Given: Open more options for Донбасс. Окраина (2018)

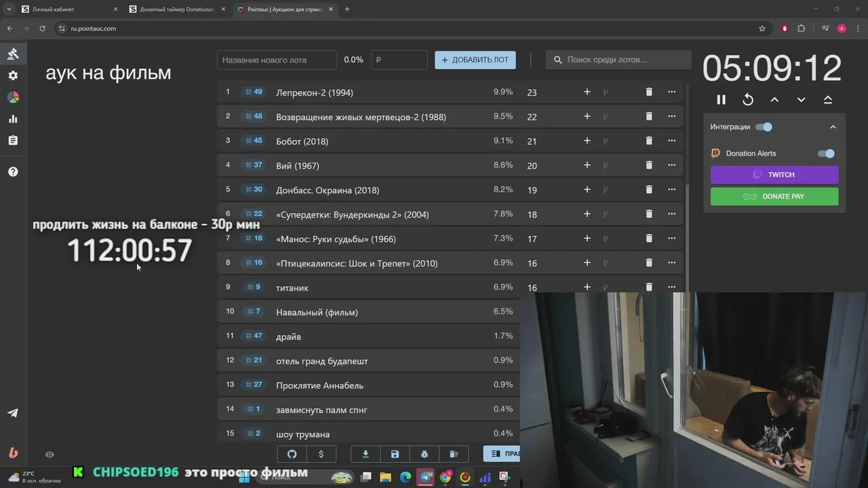Looking at the screenshot, I should pyautogui.click(x=672, y=189).
